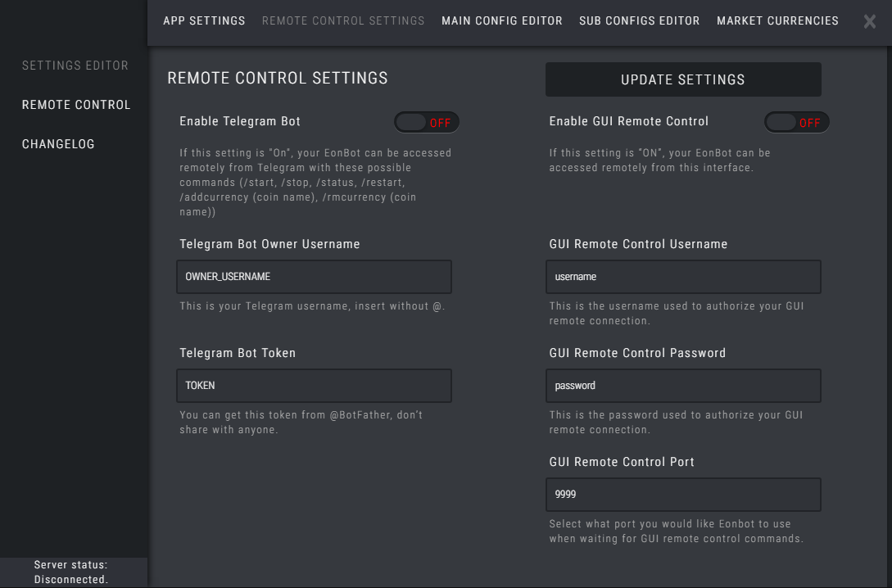Screen dimensions: 892x588
Task: Click the Server status Disconnected indicator
Action: (71, 572)
